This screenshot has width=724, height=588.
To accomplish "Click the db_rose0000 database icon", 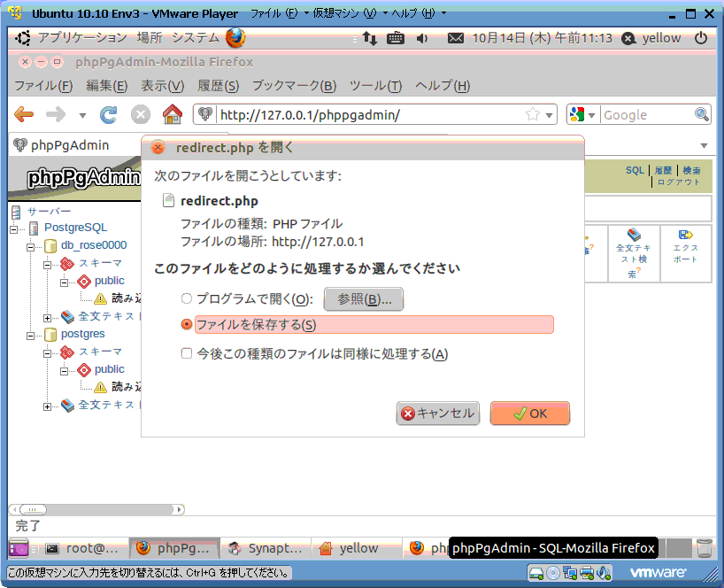I will pyautogui.click(x=50, y=245).
